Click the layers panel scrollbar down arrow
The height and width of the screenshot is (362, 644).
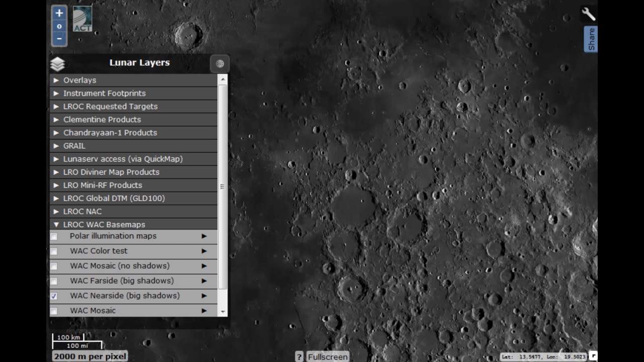click(x=223, y=312)
